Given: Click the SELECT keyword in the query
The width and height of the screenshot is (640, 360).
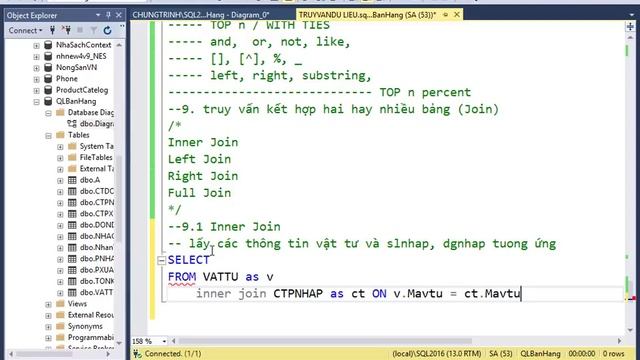Looking at the screenshot, I should click(188, 260).
